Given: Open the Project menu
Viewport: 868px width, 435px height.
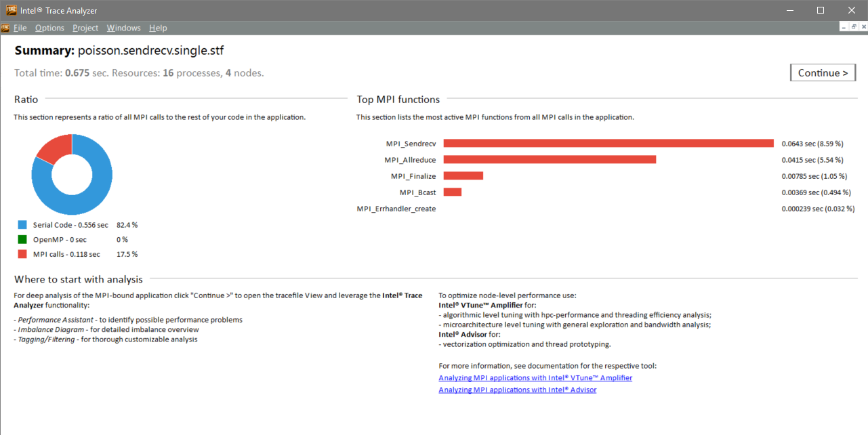Looking at the screenshot, I should click(x=85, y=28).
